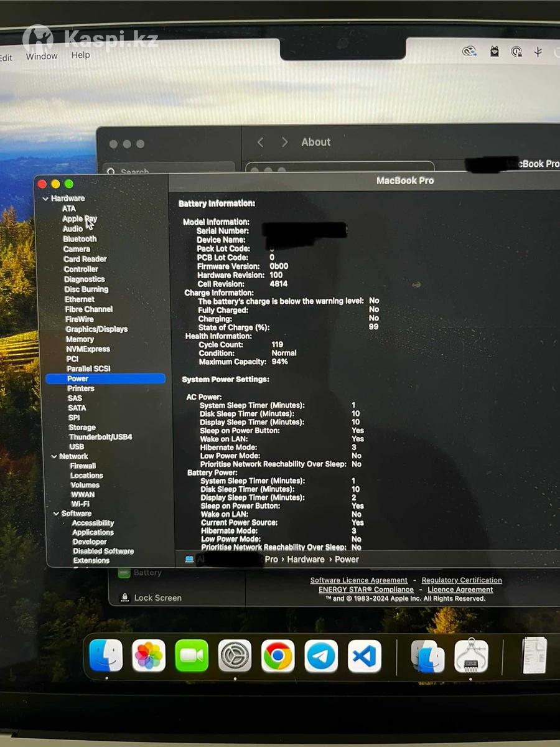
Task: Click the lock-badged circular menu bar icon
Action: [516, 52]
